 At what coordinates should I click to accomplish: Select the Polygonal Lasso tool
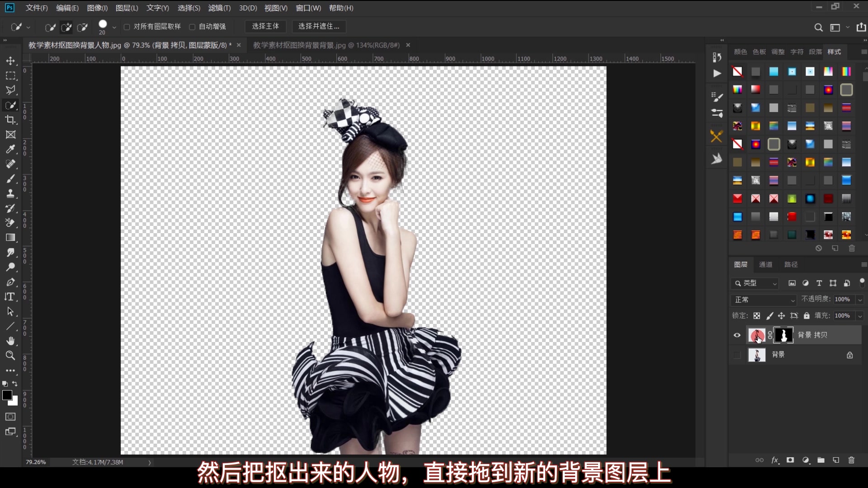point(10,90)
